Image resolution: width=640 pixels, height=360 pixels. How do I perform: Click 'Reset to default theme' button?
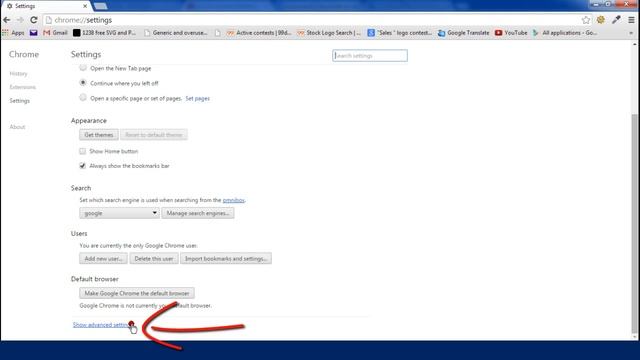pyautogui.click(x=154, y=135)
